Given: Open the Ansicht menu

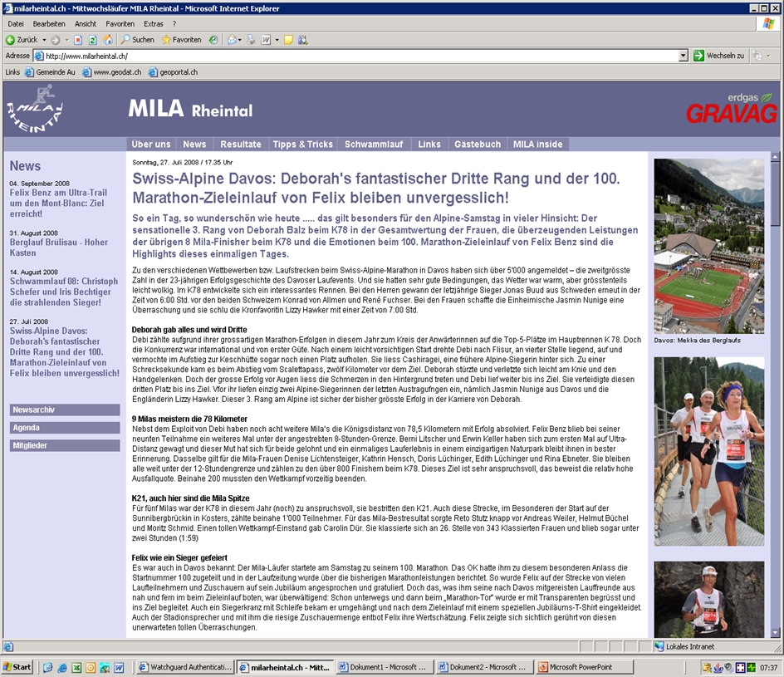Looking at the screenshot, I should (86, 23).
